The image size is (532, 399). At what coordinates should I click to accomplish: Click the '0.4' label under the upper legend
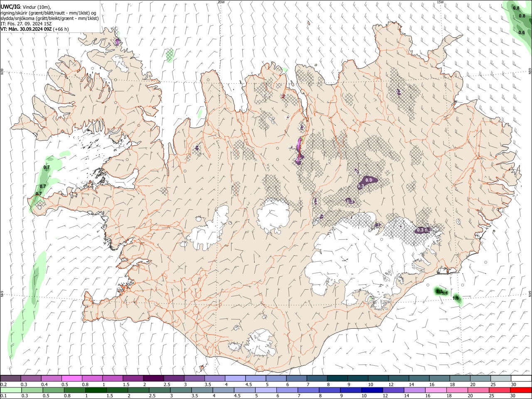pos(44,384)
